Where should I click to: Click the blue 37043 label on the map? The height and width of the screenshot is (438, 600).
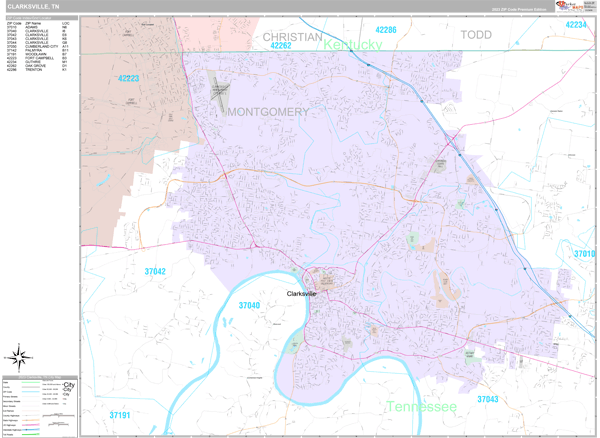point(488,399)
